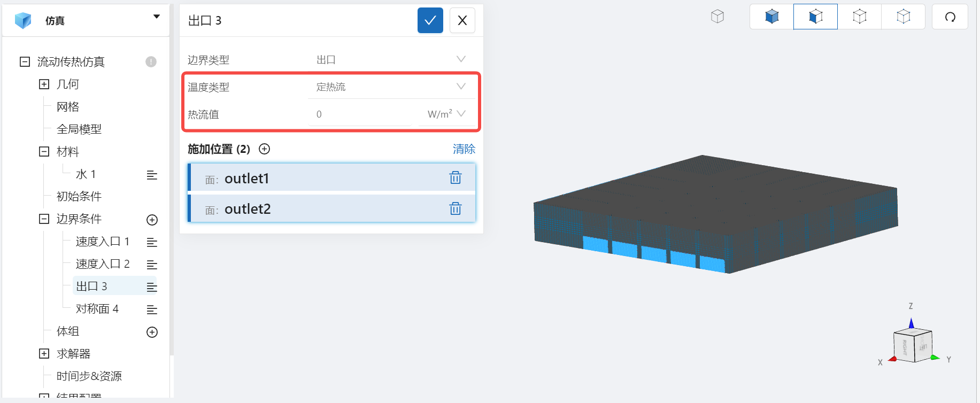
Task: Click the tree panel vertical scrollbar
Action: point(172,180)
